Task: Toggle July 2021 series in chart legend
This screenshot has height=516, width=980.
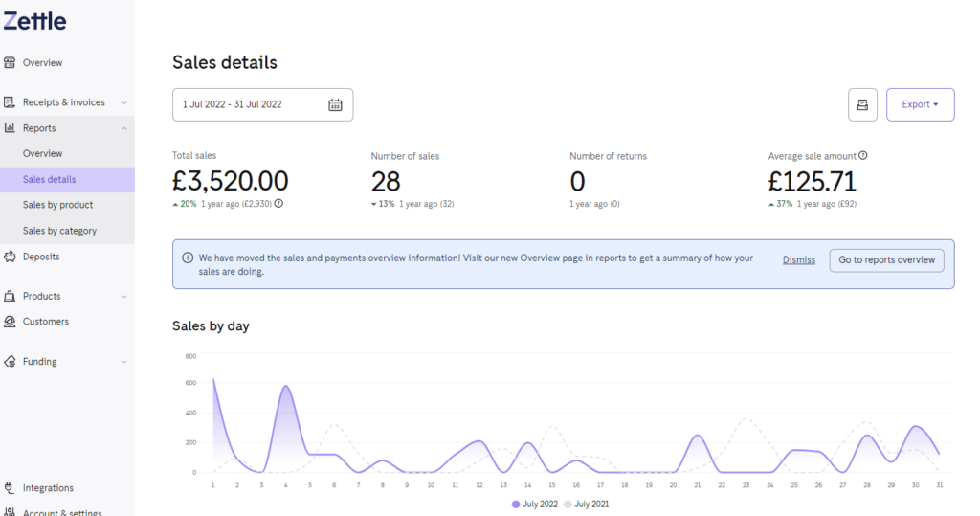Action: [x=587, y=505]
